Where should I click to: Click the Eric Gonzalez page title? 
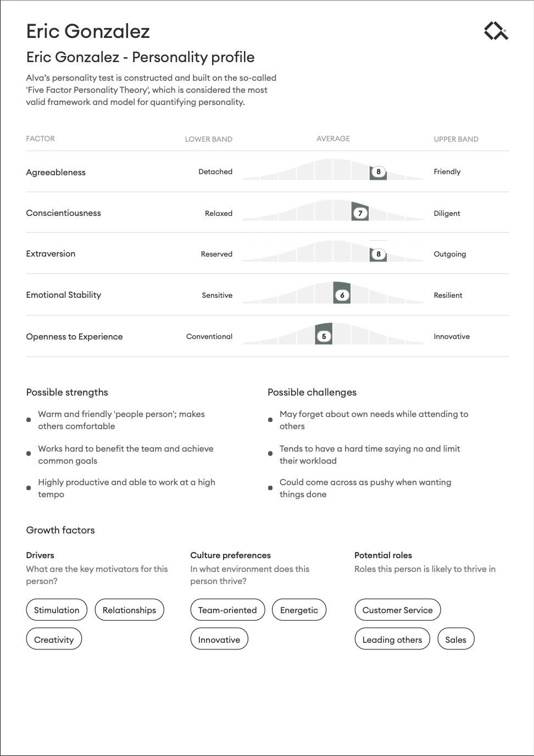88,31
